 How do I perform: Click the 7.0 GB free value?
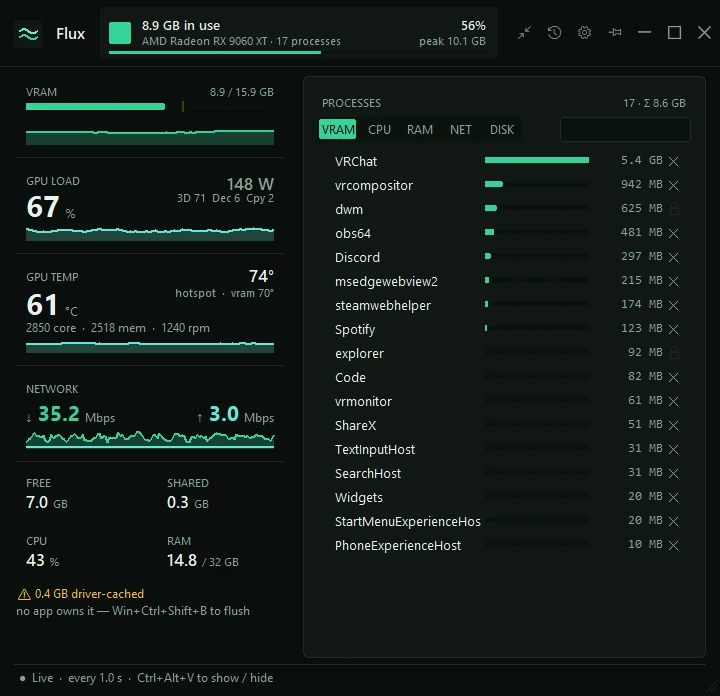pyautogui.click(x=47, y=503)
